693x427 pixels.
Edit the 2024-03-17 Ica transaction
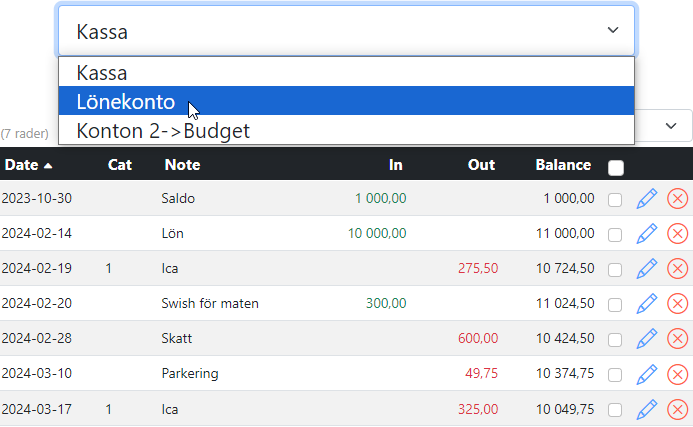[647, 408]
